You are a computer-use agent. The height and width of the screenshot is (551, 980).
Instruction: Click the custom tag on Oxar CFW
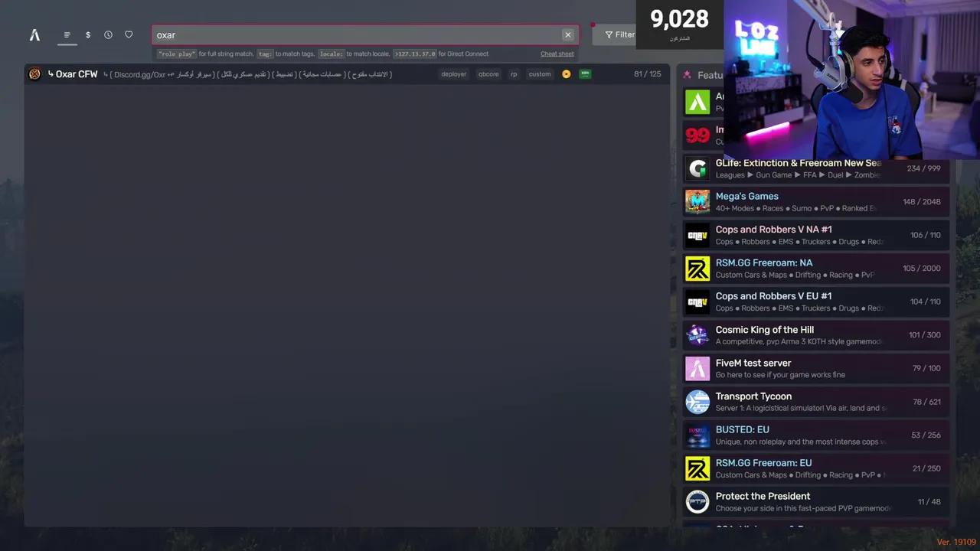click(540, 74)
